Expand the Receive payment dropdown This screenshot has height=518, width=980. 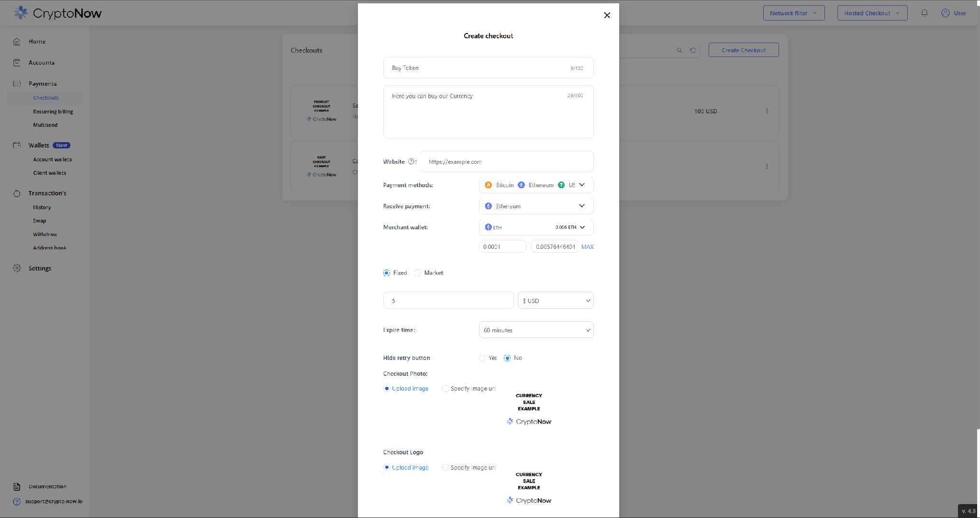(x=582, y=206)
